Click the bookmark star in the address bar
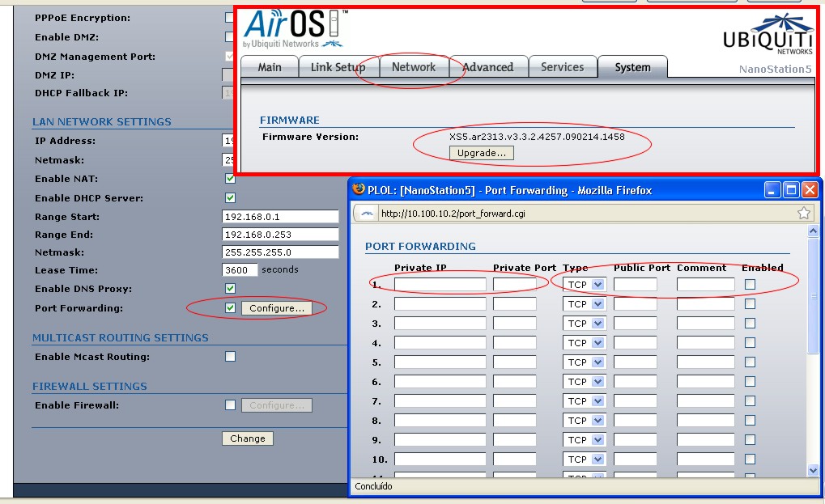Screen dimensions: 825x504 pos(803,213)
